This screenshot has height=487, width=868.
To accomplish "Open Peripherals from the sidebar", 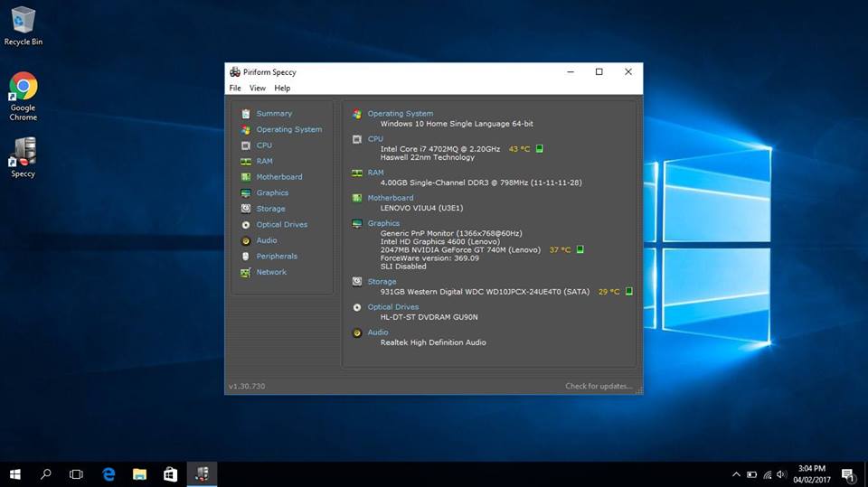I will (x=277, y=257).
